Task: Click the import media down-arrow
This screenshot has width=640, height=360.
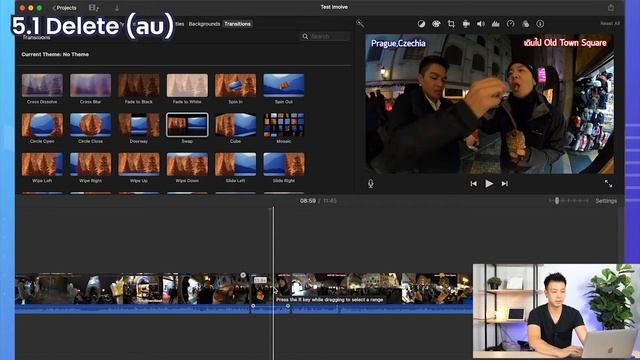Action: click(x=117, y=7)
